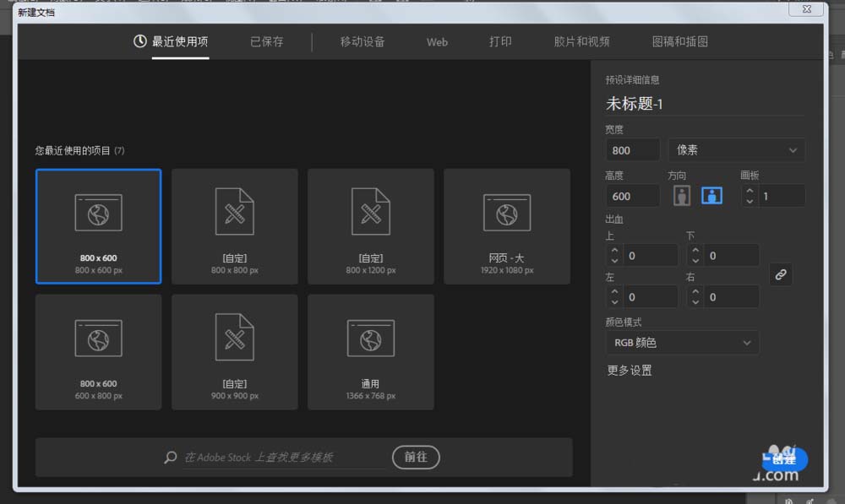Click the 上 bleed input field

(651, 255)
